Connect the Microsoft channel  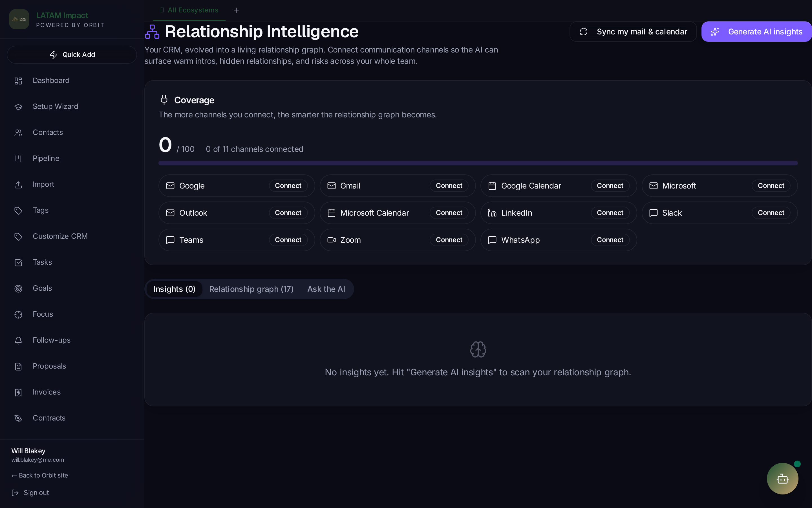pos(771,186)
